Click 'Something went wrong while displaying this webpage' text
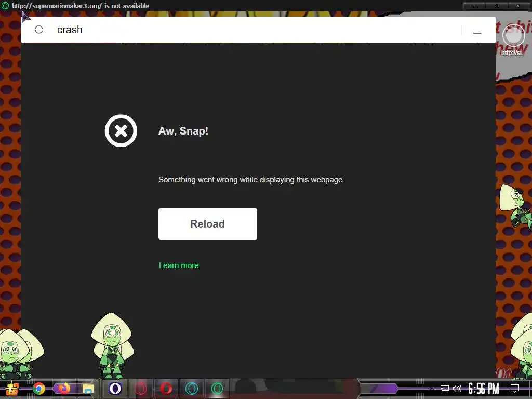The image size is (532, 399). click(x=251, y=179)
